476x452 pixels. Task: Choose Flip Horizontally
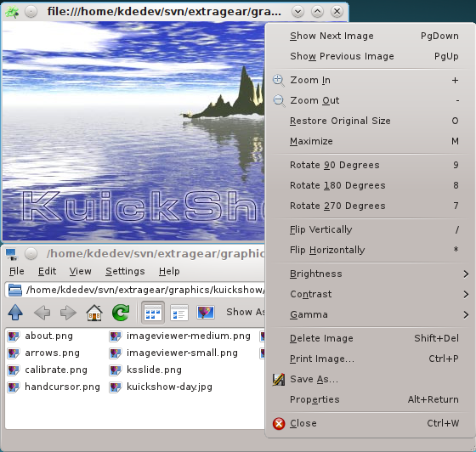click(x=371, y=250)
